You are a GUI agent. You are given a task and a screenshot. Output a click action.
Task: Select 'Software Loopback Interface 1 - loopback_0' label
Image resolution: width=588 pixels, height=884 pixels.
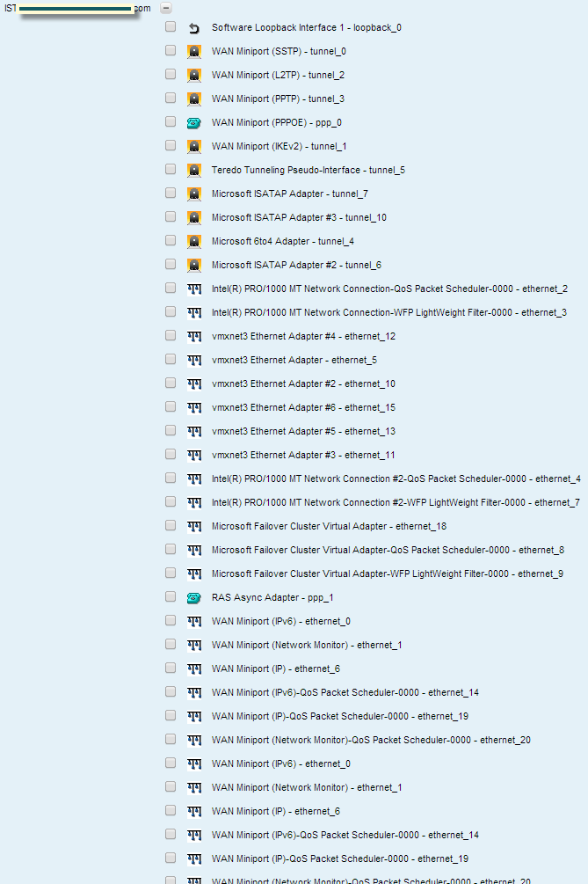(307, 27)
